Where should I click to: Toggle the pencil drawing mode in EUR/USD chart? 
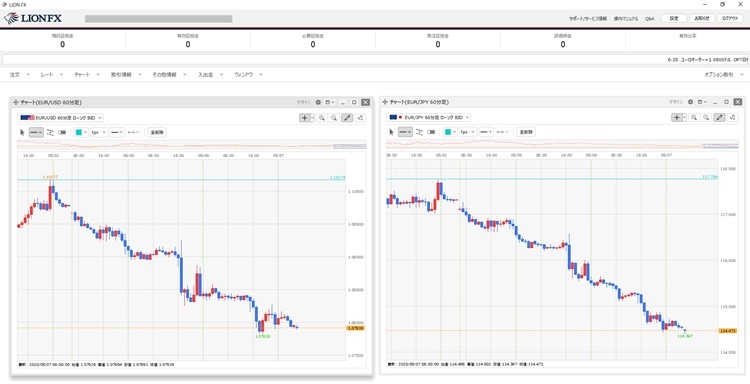tap(347, 118)
